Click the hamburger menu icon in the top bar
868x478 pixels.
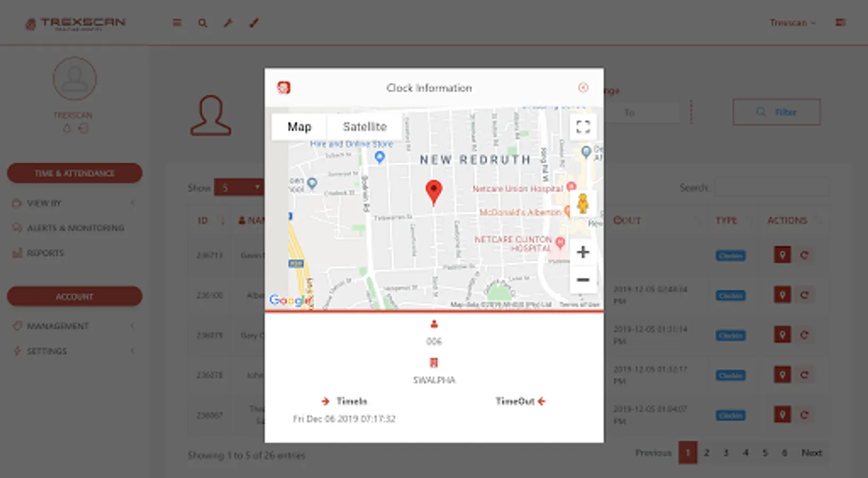click(177, 23)
